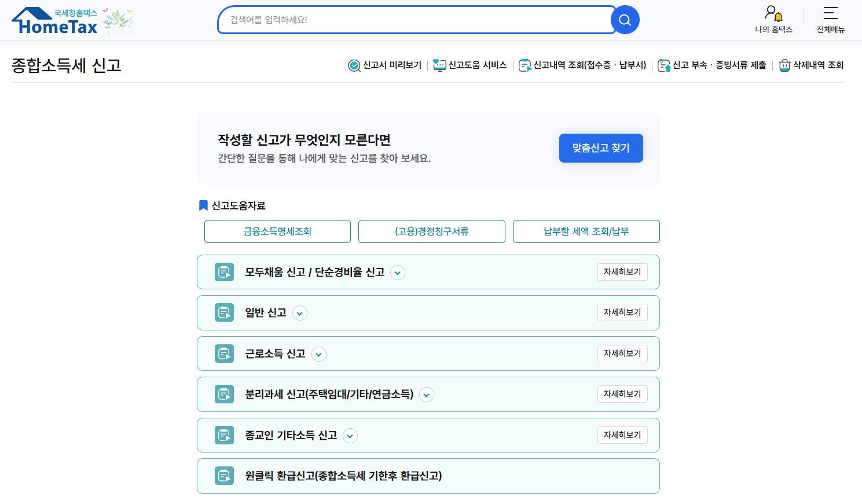
Task: Expand the 분리과세 신고 chevron
Action: point(427,395)
